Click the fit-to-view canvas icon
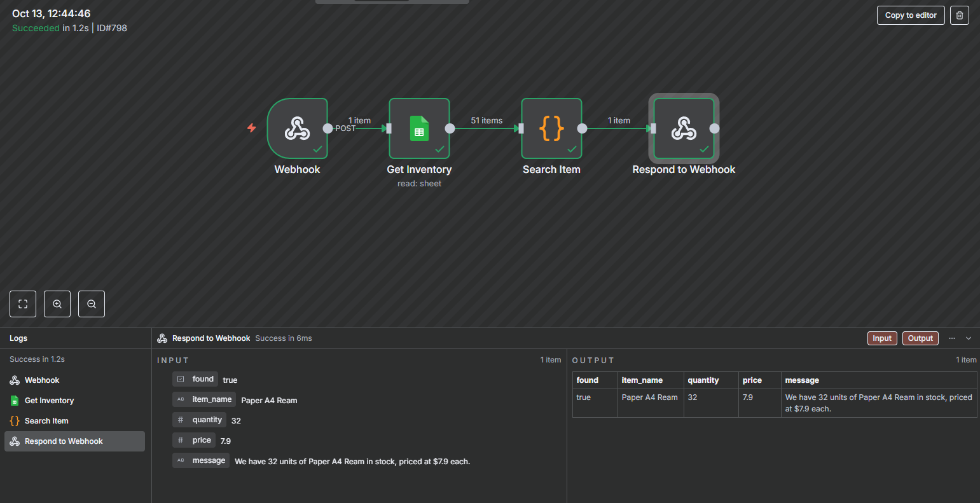The width and height of the screenshot is (980, 503). [x=23, y=304]
